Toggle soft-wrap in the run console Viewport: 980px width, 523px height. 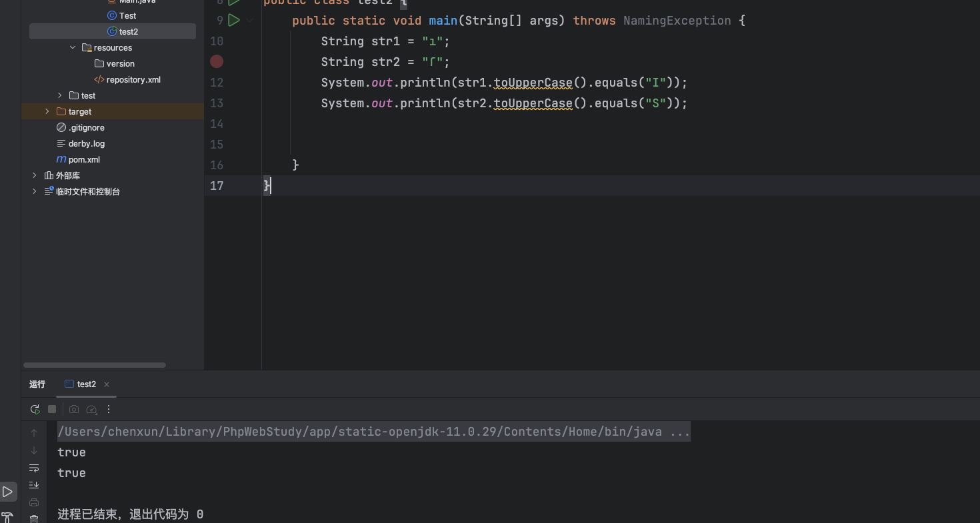(34, 468)
